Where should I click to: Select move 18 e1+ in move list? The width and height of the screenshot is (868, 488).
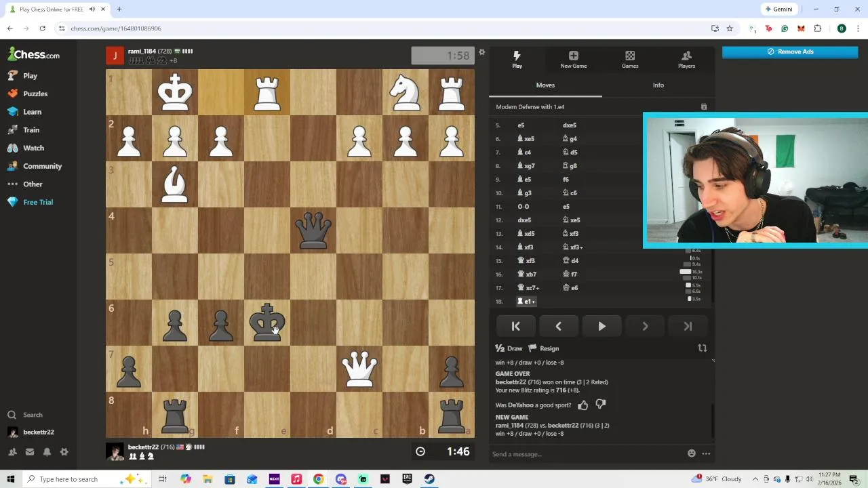(527, 302)
